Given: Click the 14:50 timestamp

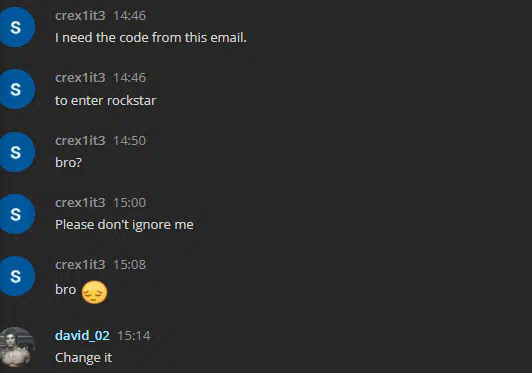Looking at the screenshot, I should pyautogui.click(x=129, y=141).
